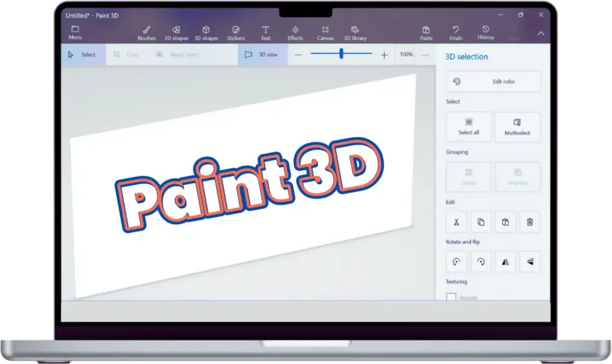Image resolution: width=612 pixels, height=364 pixels.
Task: Click the Edit color button
Action: [x=493, y=82]
